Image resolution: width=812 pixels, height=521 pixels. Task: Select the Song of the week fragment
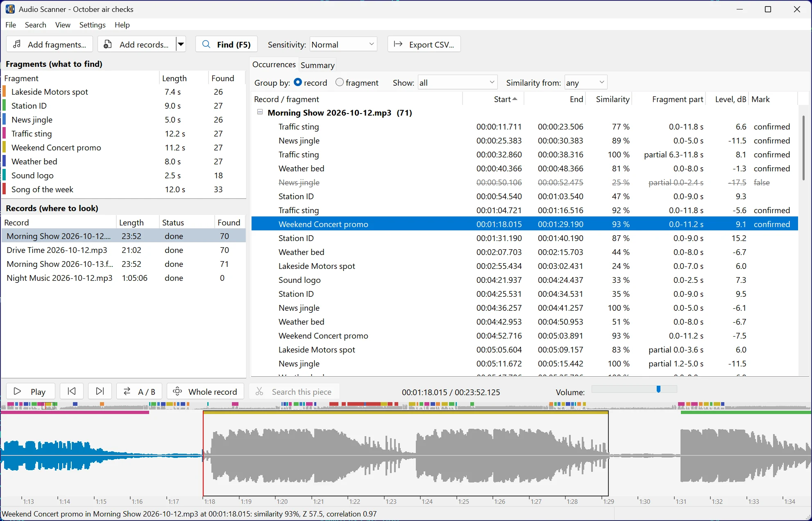pos(123,189)
